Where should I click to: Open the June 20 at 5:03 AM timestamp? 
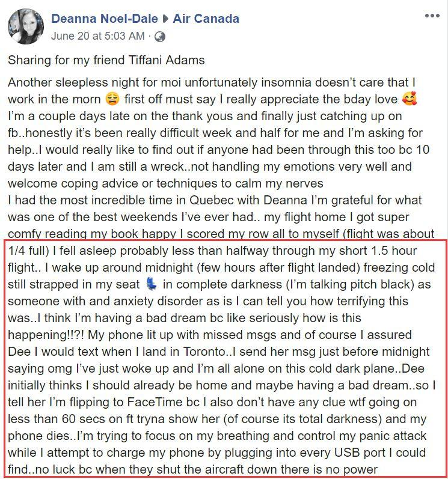[98, 36]
